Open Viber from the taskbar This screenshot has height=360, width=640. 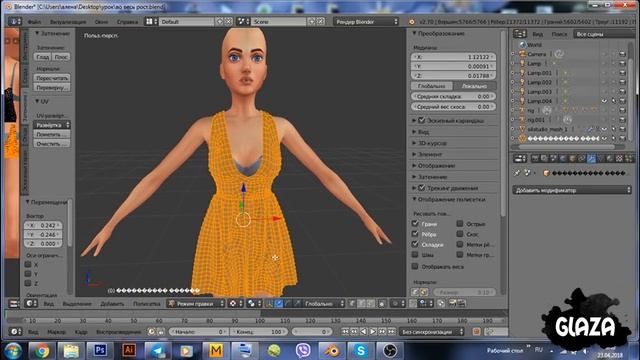pos(303,351)
